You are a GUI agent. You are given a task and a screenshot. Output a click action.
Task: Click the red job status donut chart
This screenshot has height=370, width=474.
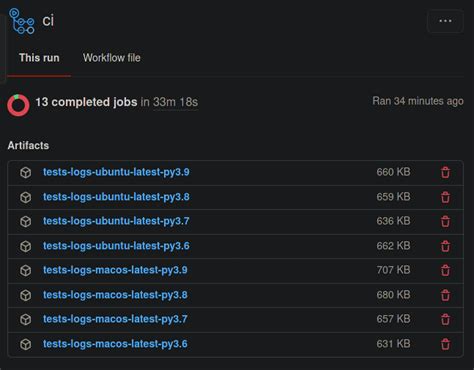coord(18,105)
